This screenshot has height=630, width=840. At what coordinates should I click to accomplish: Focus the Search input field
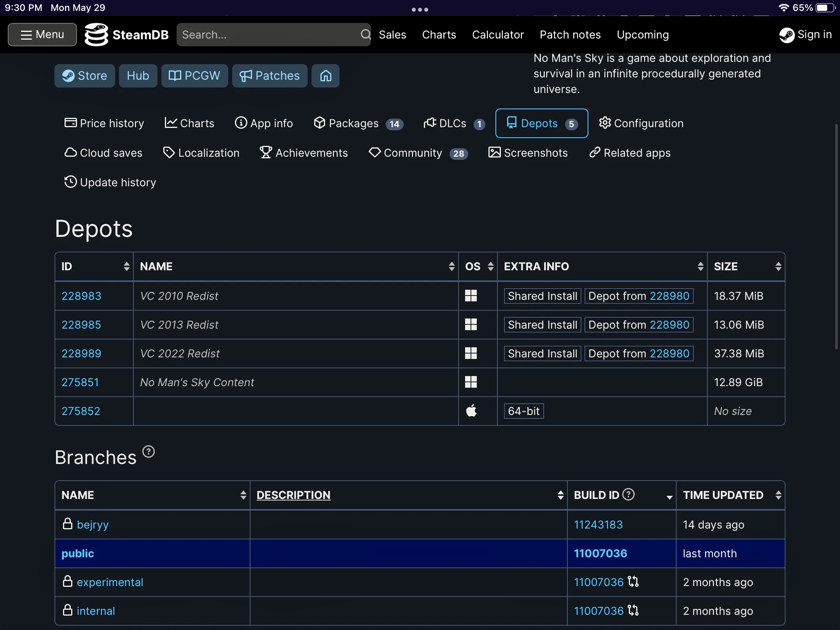274,35
